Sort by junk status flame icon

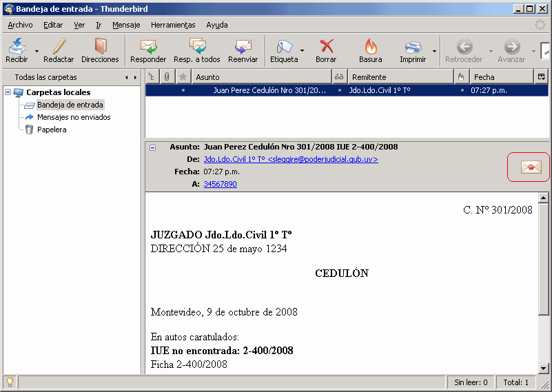coord(461,76)
